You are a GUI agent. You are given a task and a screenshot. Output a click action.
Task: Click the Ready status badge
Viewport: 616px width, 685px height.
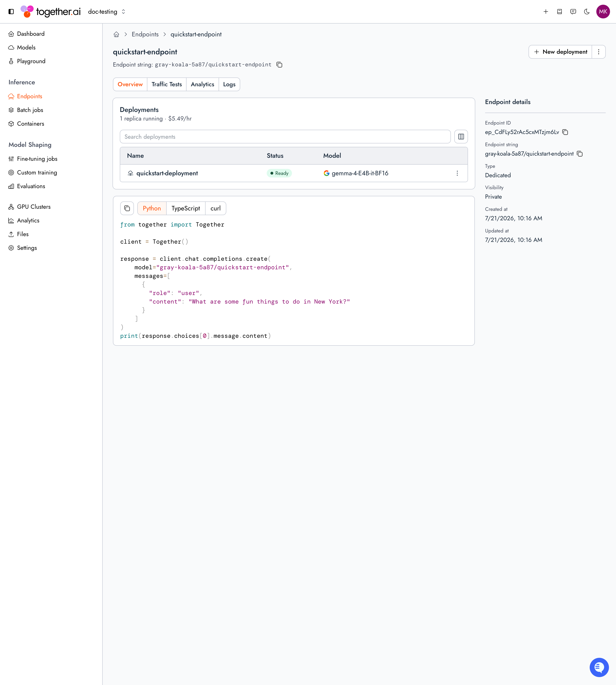pos(279,173)
